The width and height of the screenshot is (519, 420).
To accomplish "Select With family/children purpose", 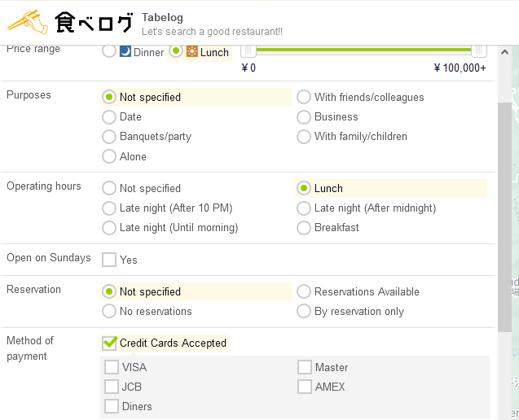I will 304,137.
